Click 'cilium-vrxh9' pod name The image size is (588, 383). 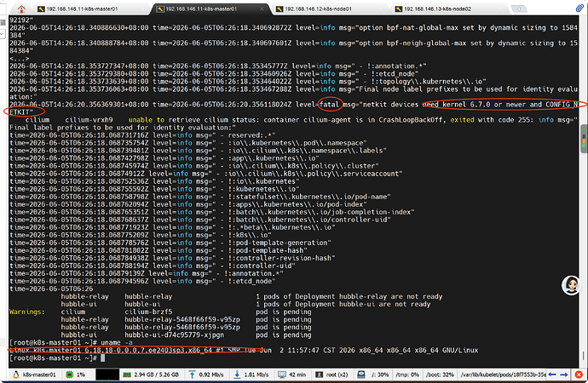[x=89, y=120]
